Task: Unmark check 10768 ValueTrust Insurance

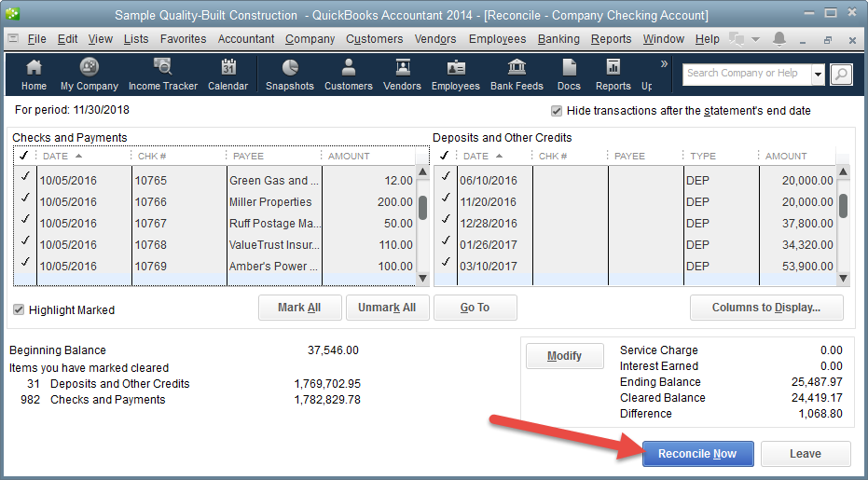Action: click(25, 240)
